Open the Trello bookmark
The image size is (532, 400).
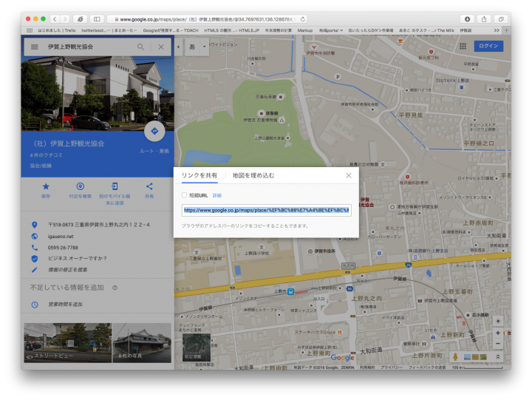pos(57,30)
